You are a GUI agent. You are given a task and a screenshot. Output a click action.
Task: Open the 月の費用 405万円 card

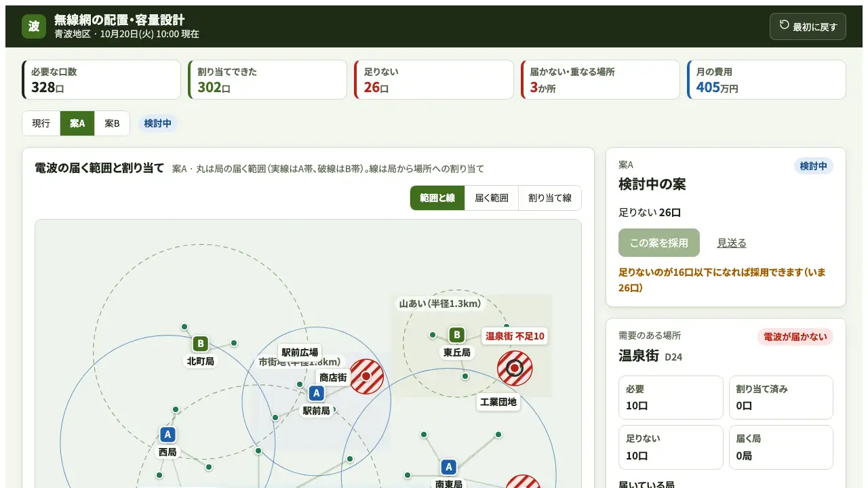[x=766, y=80]
